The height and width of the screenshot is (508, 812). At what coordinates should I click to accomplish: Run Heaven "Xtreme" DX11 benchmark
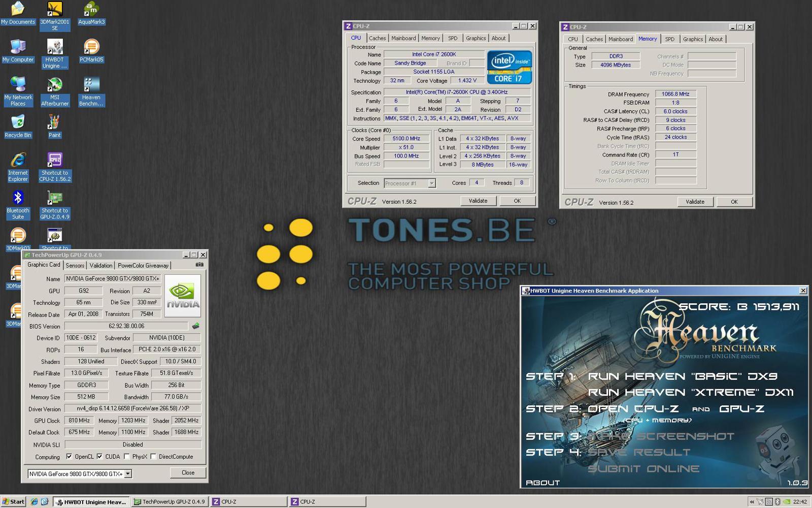(x=691, y=392)
